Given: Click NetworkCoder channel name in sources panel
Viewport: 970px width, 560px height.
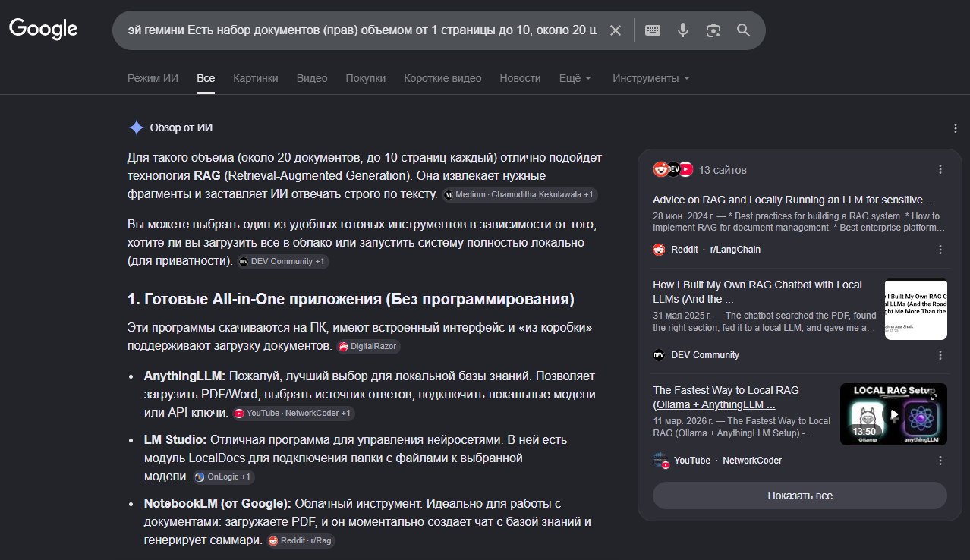Looking at the screenshot, I should (x=752, y=460).
